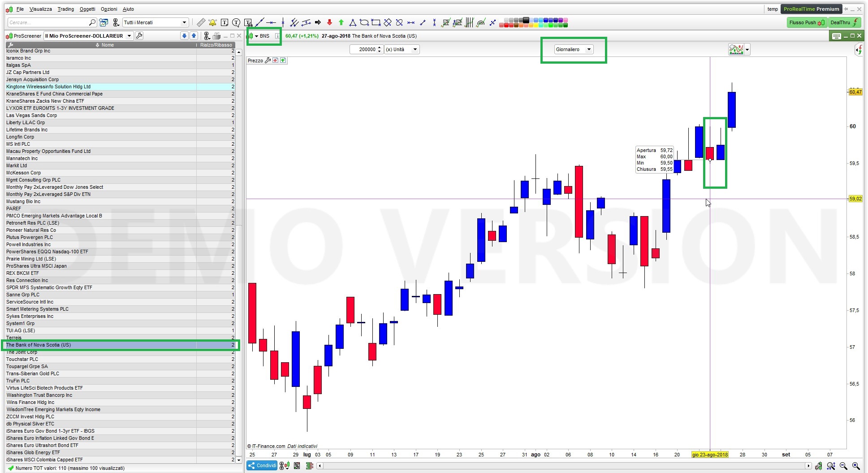Create a price alert with the bell icon
Screen dimensions: 868x473
pyautogui.click(x=212, y=22)
